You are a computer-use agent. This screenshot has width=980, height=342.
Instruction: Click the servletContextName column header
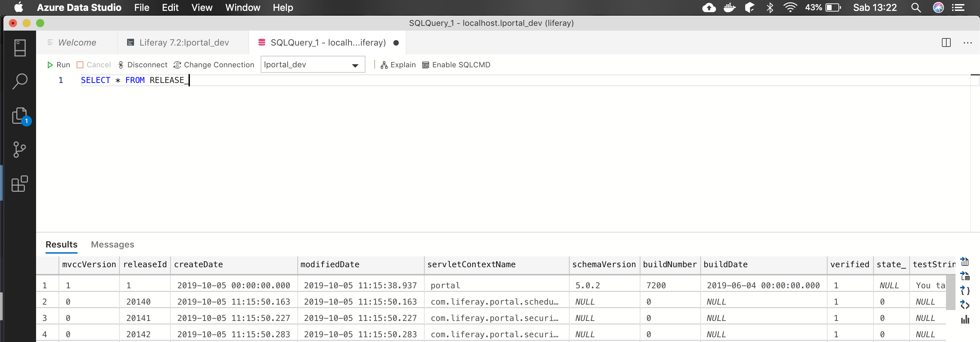496,264
